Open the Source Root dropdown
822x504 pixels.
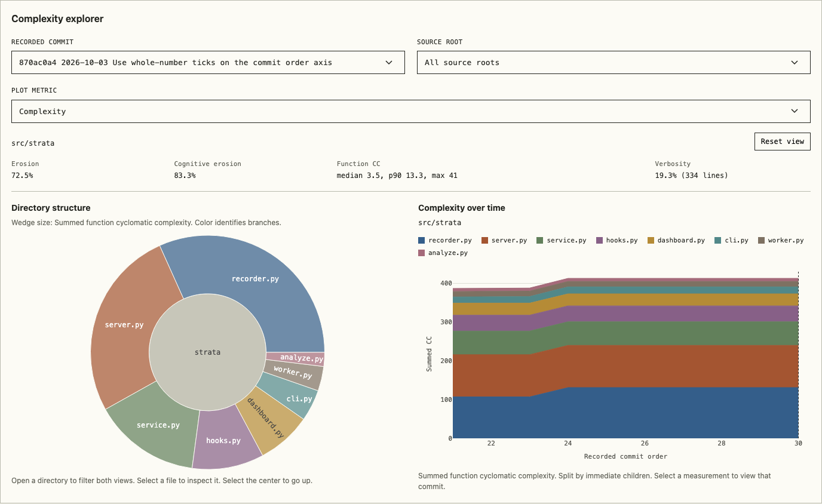click(614, 62)
